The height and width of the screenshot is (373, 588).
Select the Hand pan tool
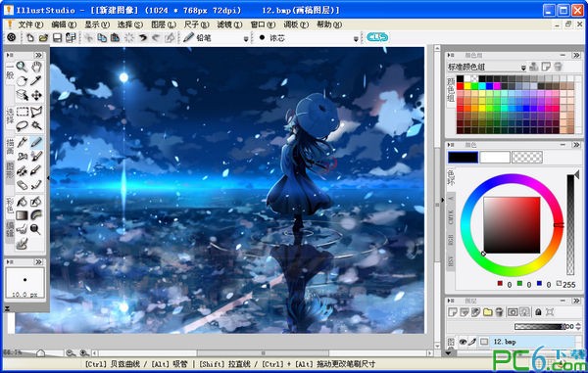(36, 67)
